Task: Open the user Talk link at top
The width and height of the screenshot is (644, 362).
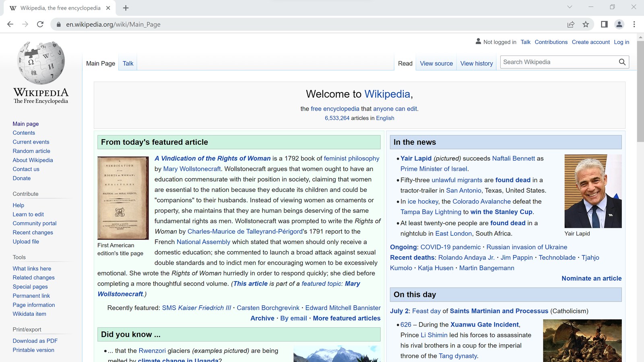Action: (525, 42)
